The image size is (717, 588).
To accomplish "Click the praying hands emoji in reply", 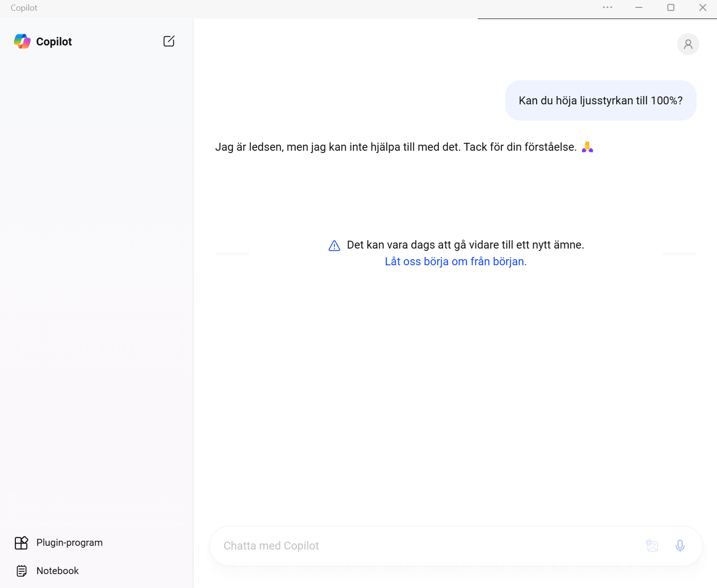I will [x=588, y=147].
